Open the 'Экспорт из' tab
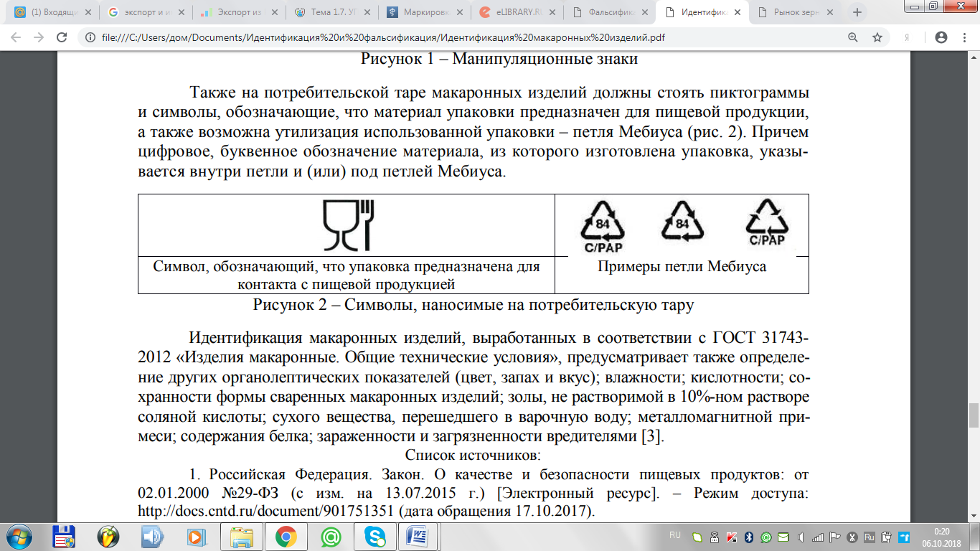 (x=240, y=12)
